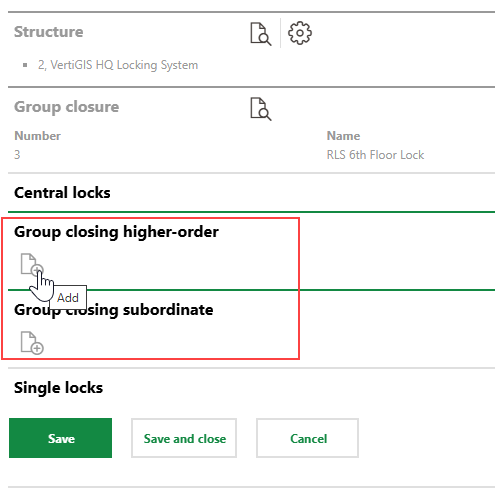Collapse the Group closing higher-order section
Image resolution: width=495 pixels, height=496 pixels.
coord(116,232)
